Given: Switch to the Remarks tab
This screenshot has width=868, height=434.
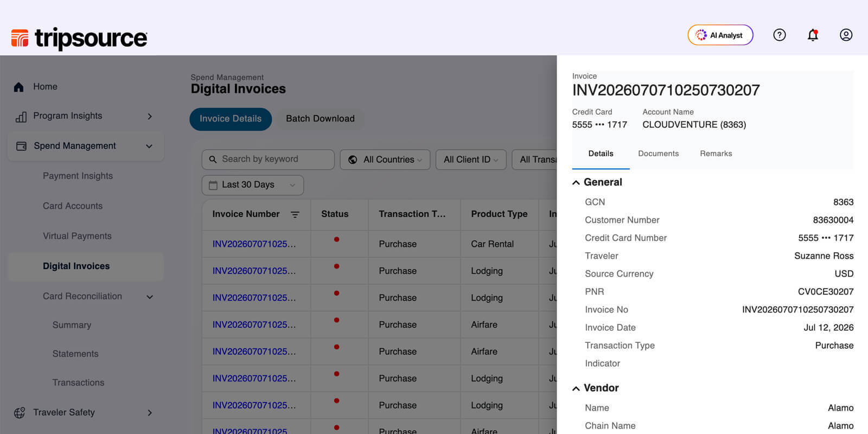Looking at the screenshot, I should coord(716,154).
